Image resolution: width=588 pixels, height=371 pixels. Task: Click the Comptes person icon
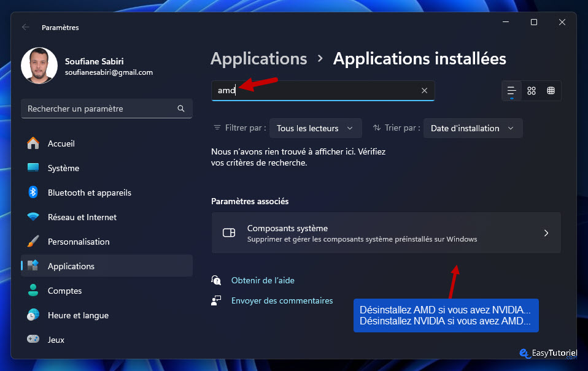33,291
